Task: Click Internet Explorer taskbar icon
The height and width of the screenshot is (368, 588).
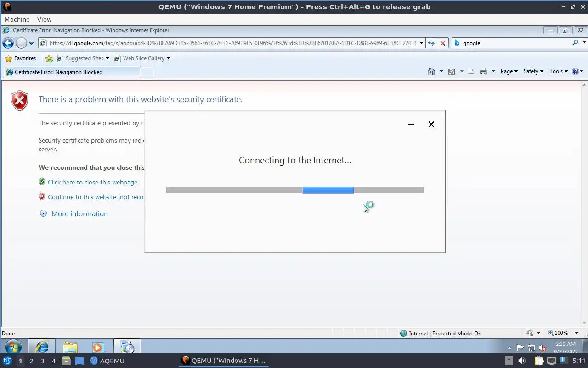Action: click(42, 347)
